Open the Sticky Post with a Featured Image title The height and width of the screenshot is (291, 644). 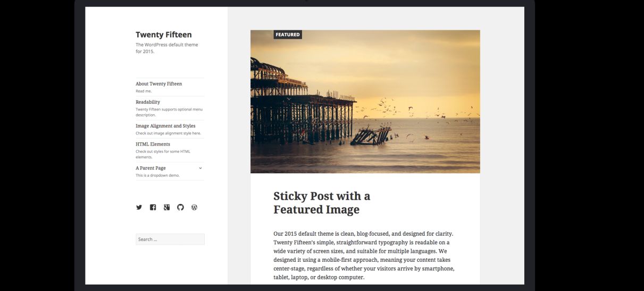(322, 203)
